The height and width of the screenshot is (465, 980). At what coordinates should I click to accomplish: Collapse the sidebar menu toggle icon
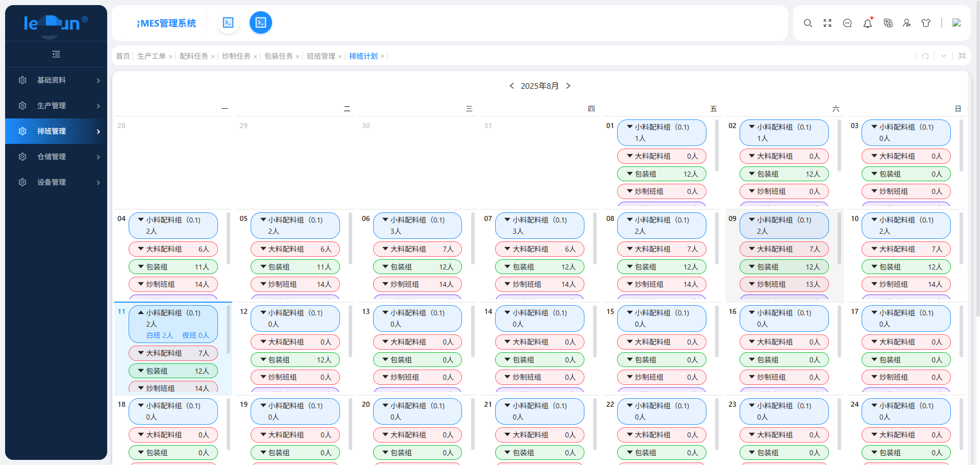point(56,54)
